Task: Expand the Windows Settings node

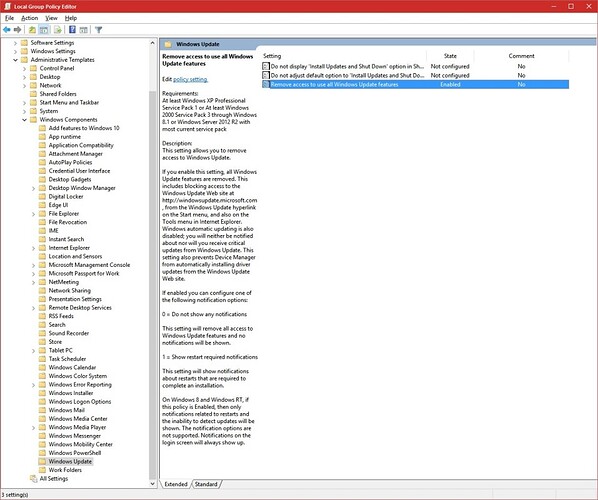Action: (x=15, y=51)
